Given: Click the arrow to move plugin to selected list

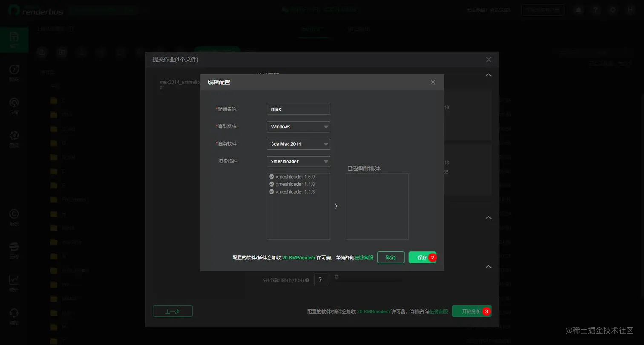Looking at the screenshot, I should 336,206.
